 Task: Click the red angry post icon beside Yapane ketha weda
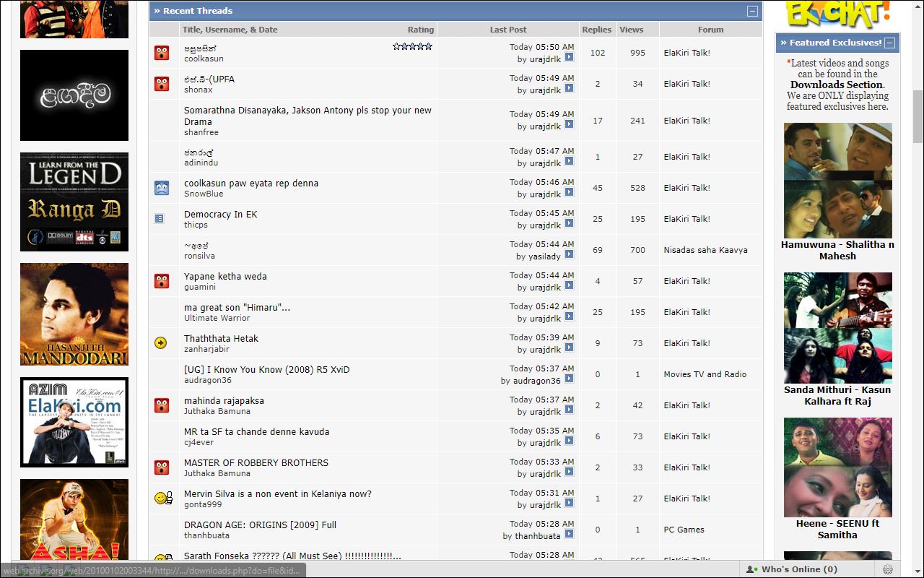pyautogui.click(x=162, y=281)
